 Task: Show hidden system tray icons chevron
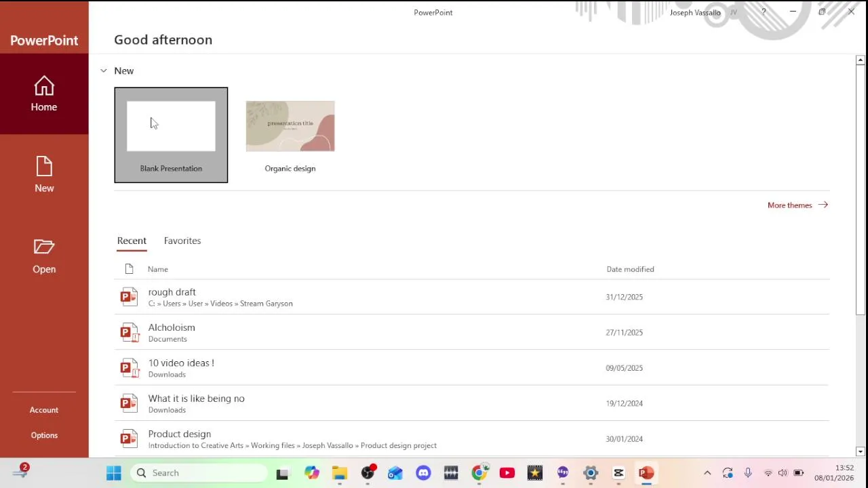click(707, 473)
